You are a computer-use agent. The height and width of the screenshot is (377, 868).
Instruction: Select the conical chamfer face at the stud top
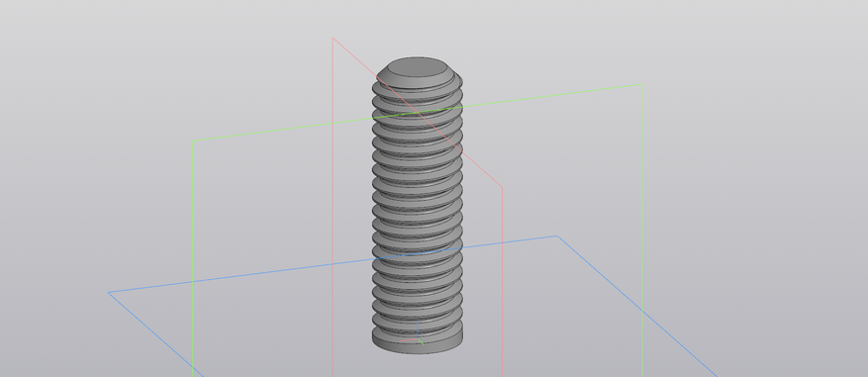point(418,82)
